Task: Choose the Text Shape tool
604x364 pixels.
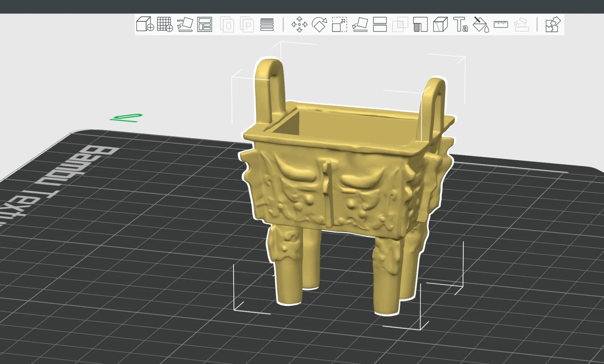Action: click(x=461, y=24)
